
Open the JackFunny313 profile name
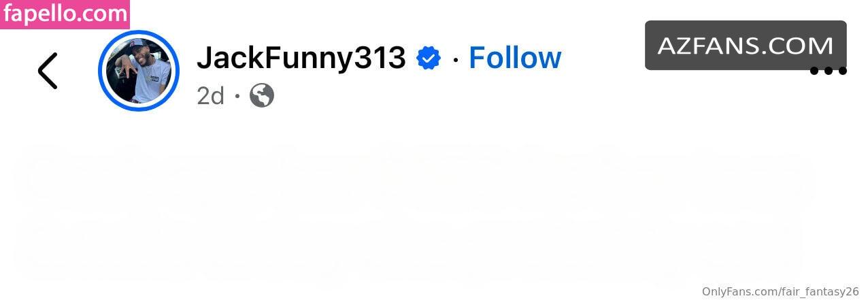click(301, 59)
